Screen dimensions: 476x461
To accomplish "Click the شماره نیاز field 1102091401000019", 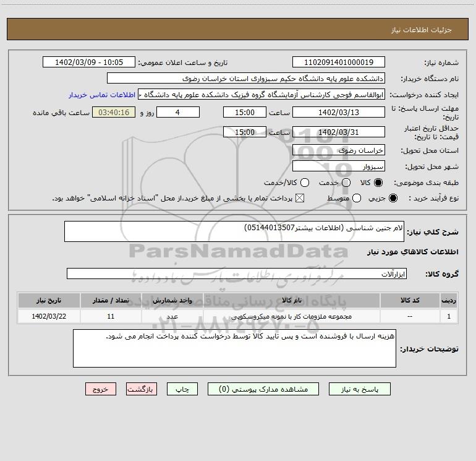I will coord(339,62).
